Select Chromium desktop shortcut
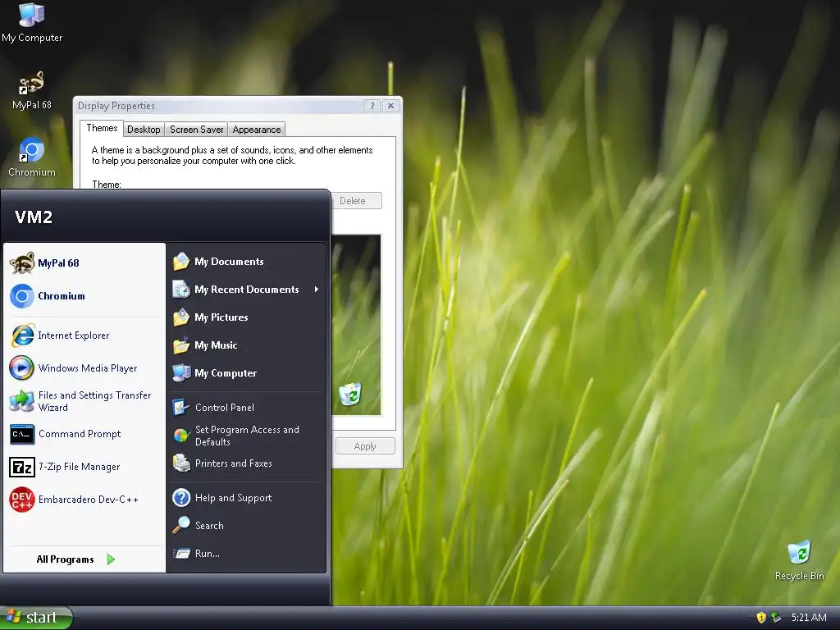Image resolution: width=840 pixels, height=630 pixels. point(32,157)
